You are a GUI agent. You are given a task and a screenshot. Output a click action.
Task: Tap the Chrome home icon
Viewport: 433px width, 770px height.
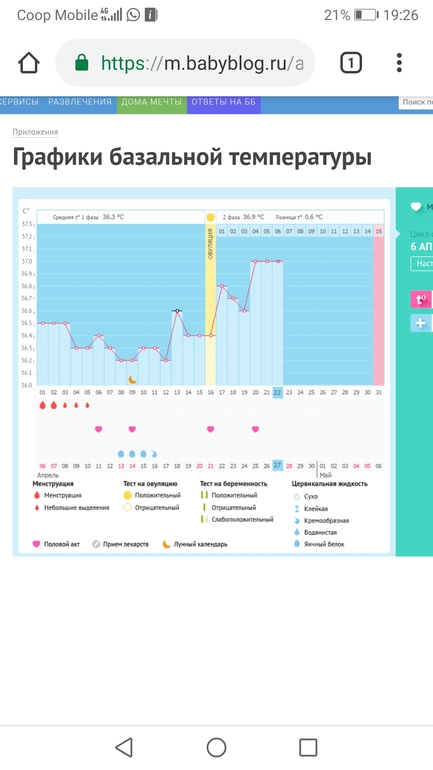(28, 63)
